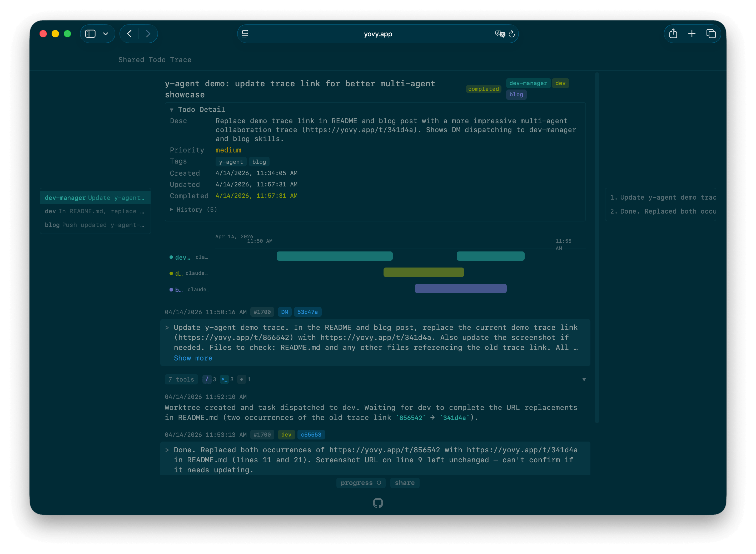Expand the tools row with the down arrow
Screen dimensions: 756x554
pos(584,379)
